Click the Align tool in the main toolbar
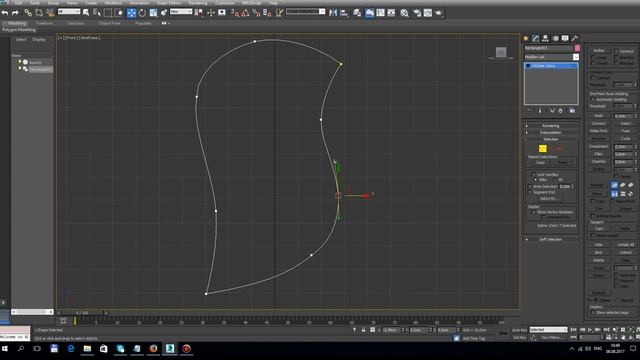The image size is (640, 360). 344,13
